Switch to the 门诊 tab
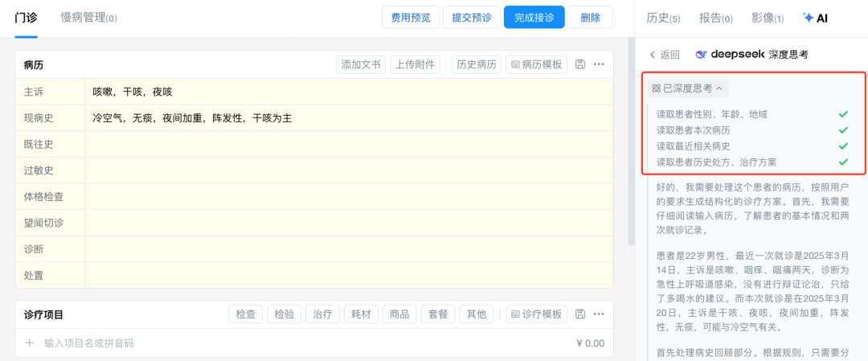This screenshot has width=868, height=361. (26, 17)
